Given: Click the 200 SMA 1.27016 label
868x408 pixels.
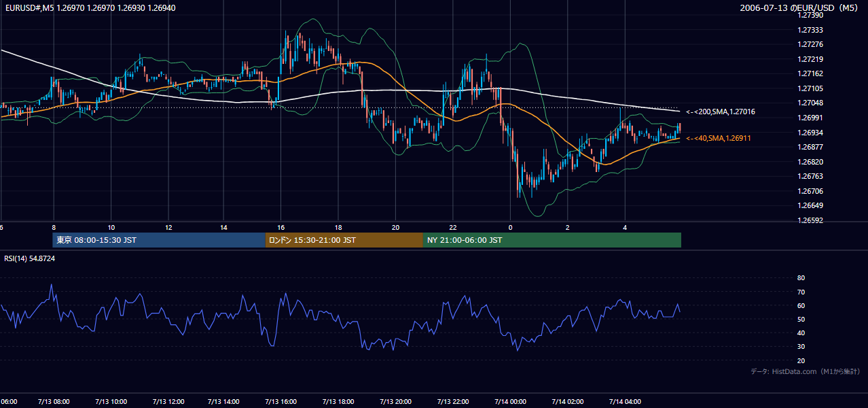Looking at the screenshot, I should [x=721, y=112].
